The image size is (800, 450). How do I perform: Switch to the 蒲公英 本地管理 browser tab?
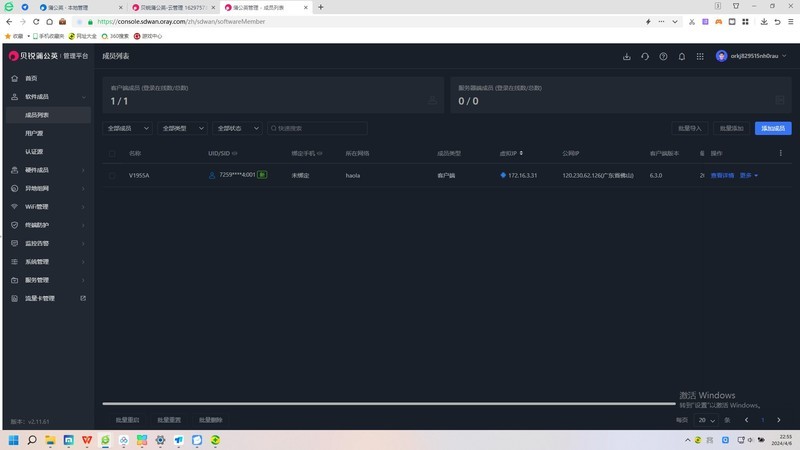coord(81,8)
